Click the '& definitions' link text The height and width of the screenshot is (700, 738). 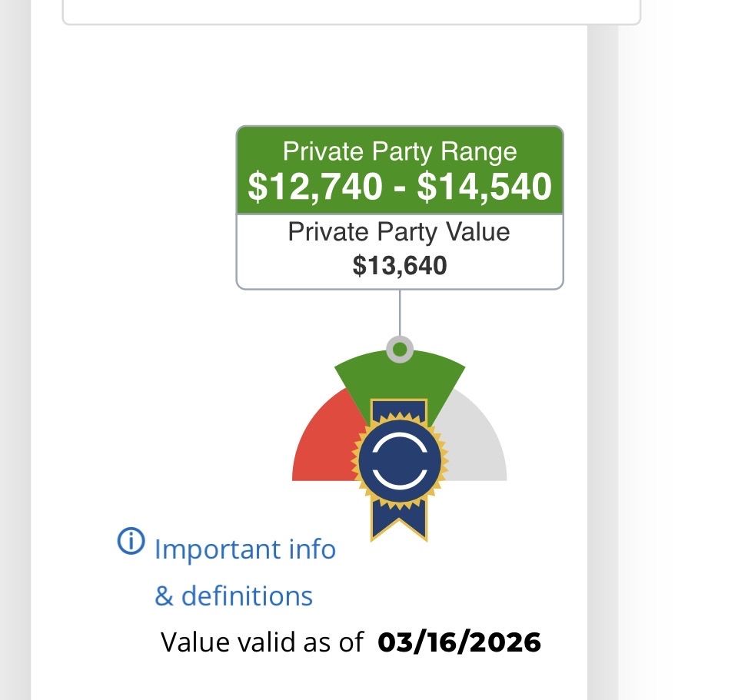[234, 596]
